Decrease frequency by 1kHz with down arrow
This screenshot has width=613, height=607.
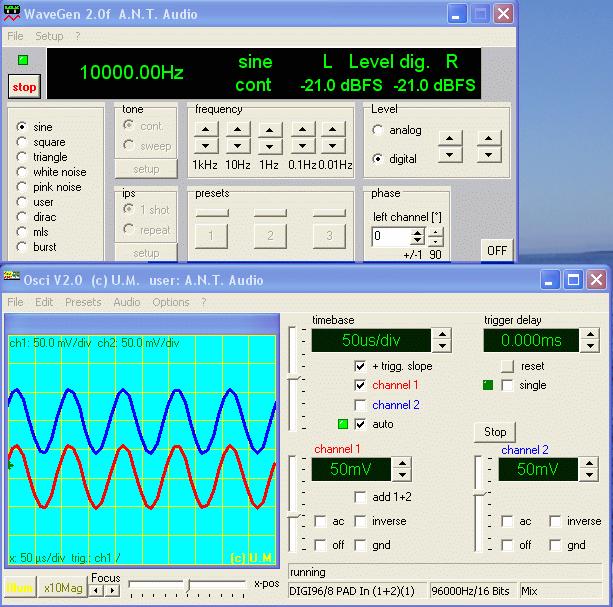click(x=206, y=146)
